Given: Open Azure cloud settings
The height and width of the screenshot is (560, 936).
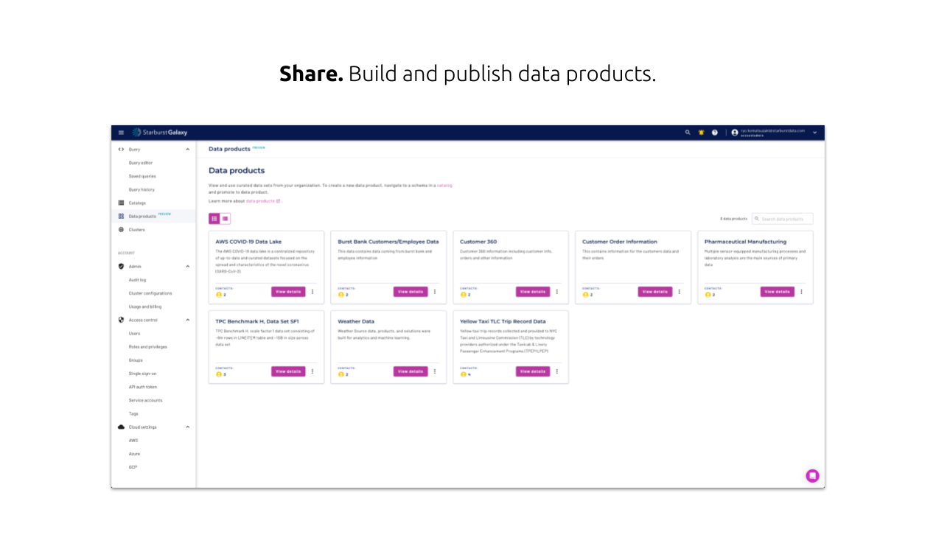Looking at the screenshot, I should pos(134,454).
